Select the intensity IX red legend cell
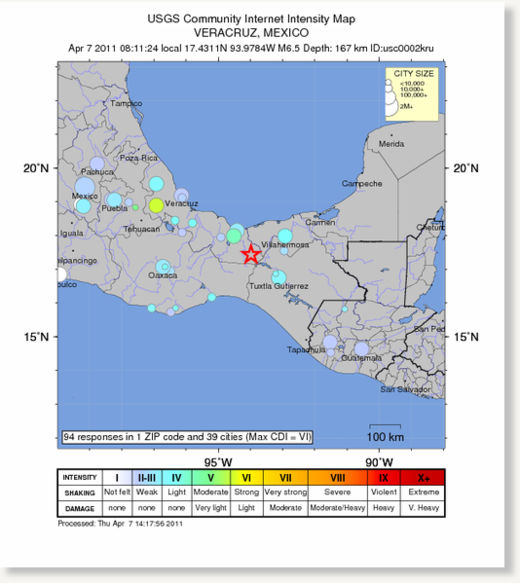 [x=384, y=478]
